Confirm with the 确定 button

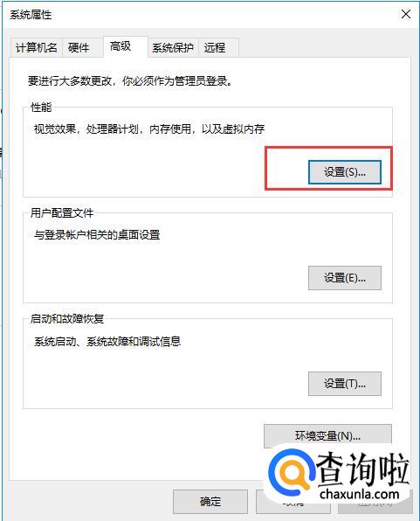click(x=210, y=502)
